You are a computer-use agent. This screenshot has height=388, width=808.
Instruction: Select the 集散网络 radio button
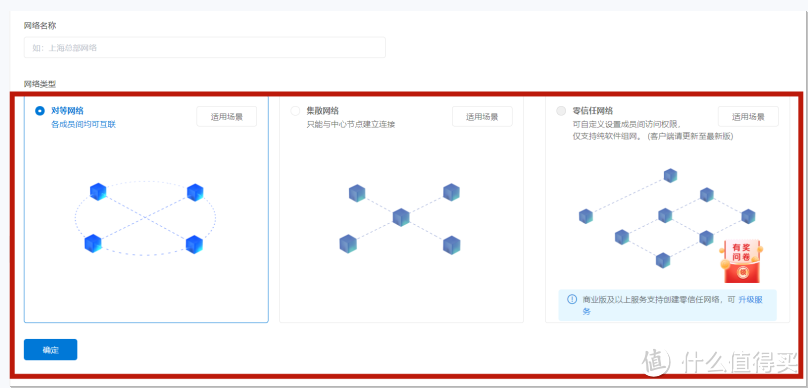click(x=295, y=111)
